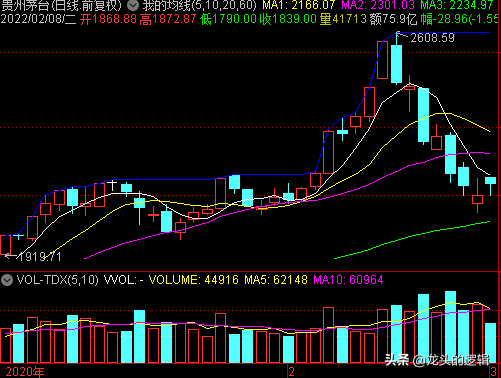501x378 pixels.
Task: Click the MA2: 2301.03 value
Action: click(x=378, y=5)
